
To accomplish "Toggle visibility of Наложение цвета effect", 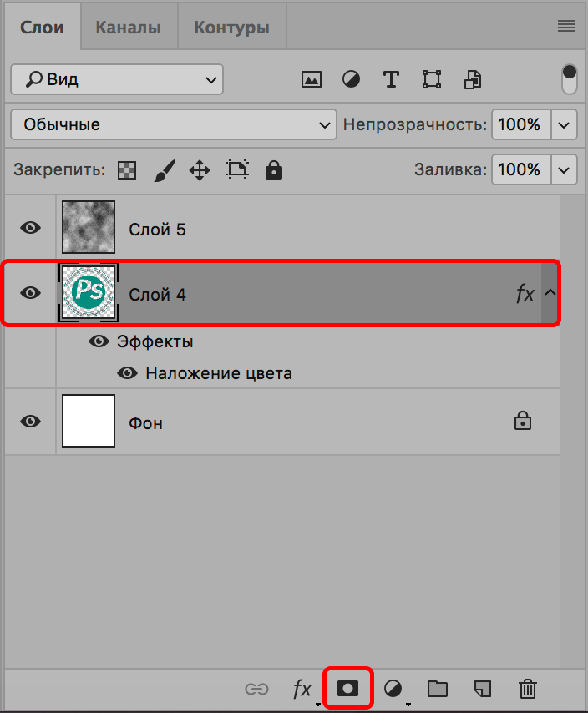I will coord(128,373).
